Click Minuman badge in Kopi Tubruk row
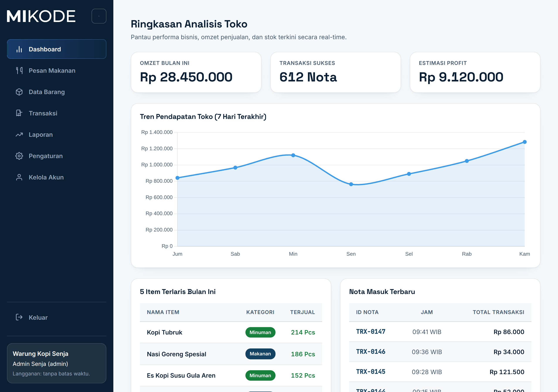Screen dimensions: 558x392 pos(260,332)
